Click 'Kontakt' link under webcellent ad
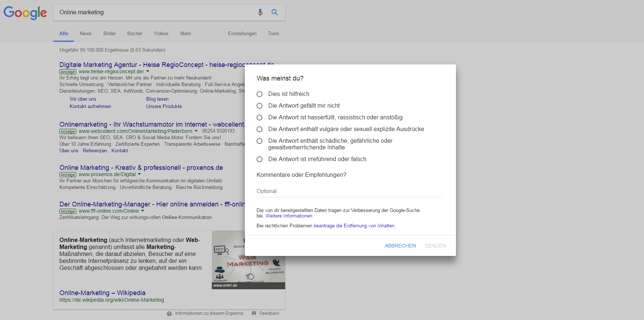The height and width of the screenshot is (320, 644). point(119,151)
